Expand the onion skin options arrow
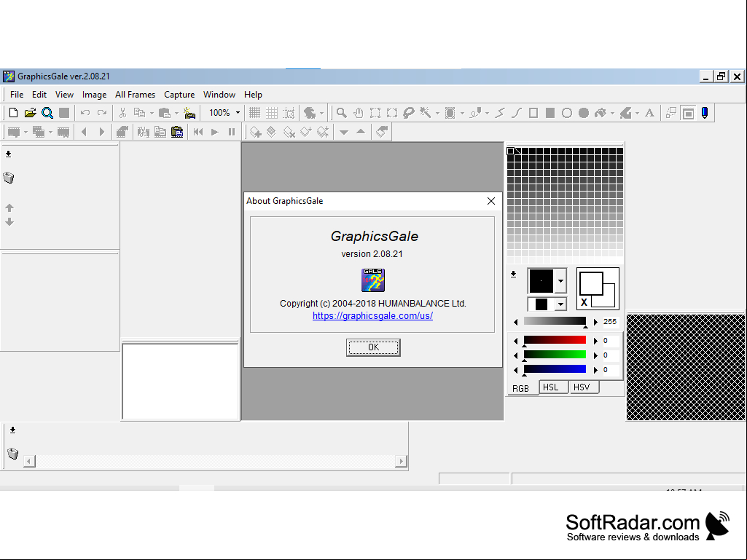This screenshot has width=747, height=560. (x=321, y=114)
